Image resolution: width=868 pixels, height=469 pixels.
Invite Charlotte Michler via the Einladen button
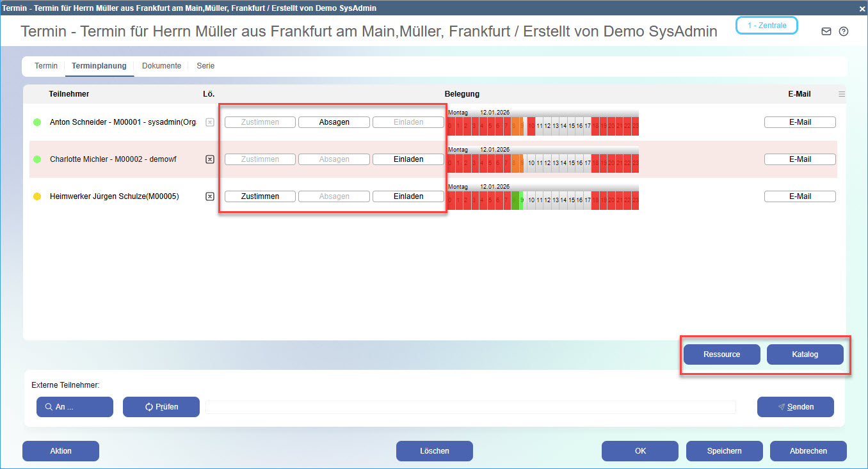pos(408,159)
